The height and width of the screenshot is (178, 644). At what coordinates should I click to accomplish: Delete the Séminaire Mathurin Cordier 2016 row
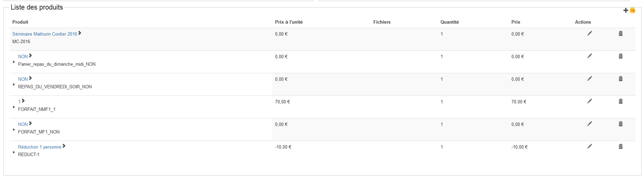point(620,33)
